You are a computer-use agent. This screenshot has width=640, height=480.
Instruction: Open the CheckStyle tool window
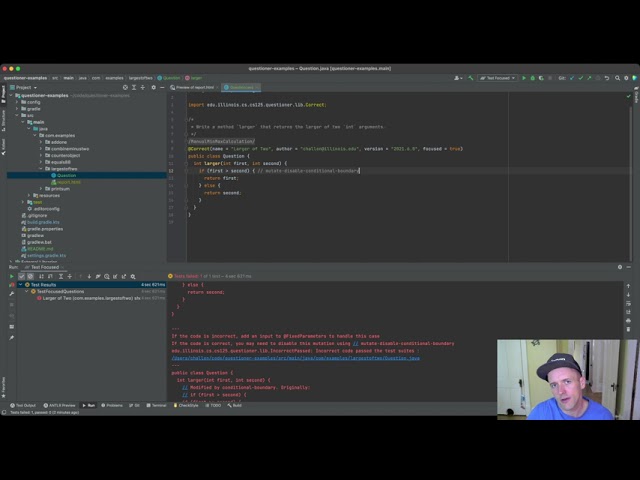point(186,405)
